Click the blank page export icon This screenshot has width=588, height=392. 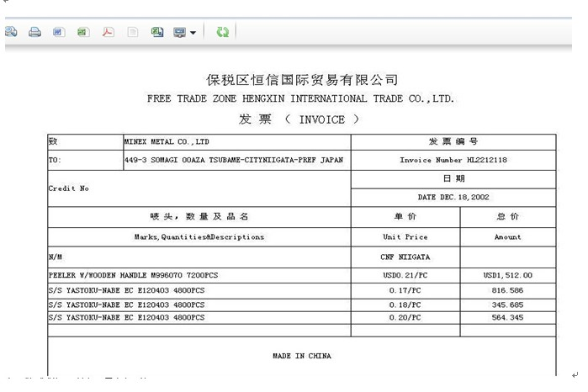[x=132, y=32]
